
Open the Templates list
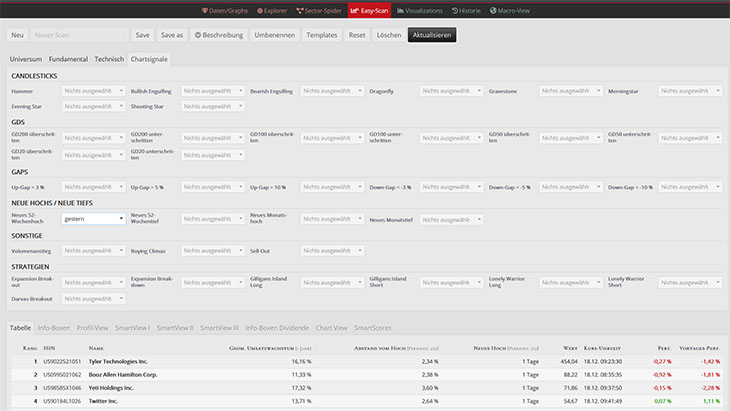click(322, 35)
